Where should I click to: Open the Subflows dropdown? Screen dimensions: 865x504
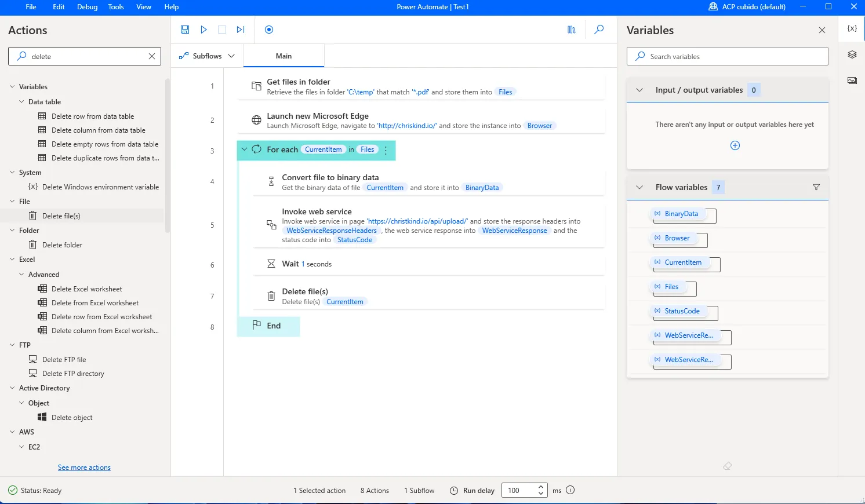207,56
